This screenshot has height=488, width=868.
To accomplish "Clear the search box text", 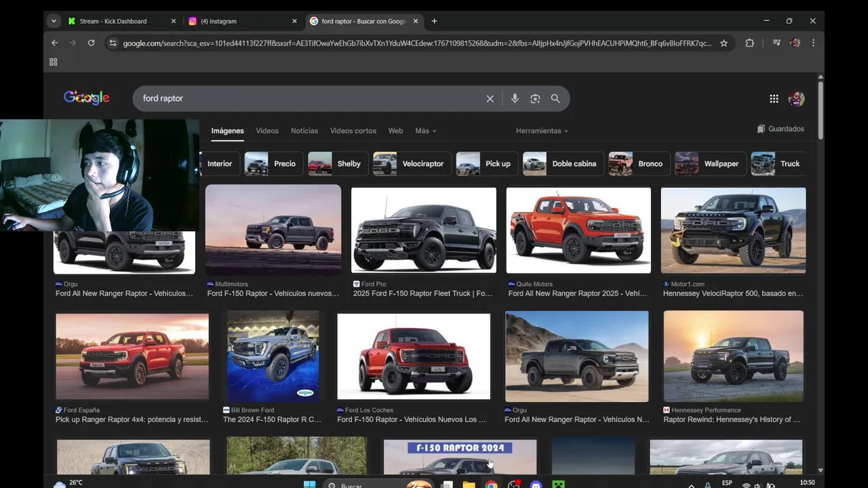I will pyautogui.click(x=490, y=99).
